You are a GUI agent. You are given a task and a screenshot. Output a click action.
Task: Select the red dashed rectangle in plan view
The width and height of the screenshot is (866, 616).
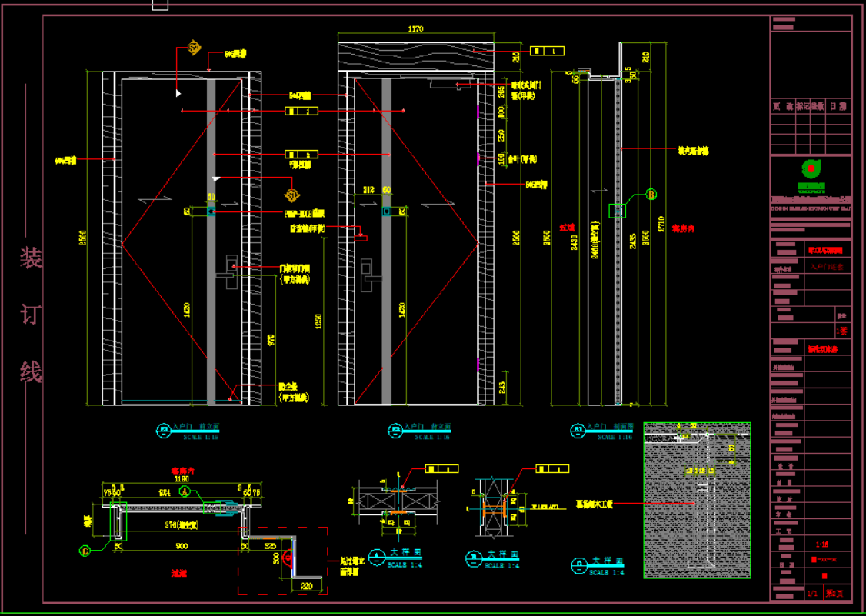(282, 561)
